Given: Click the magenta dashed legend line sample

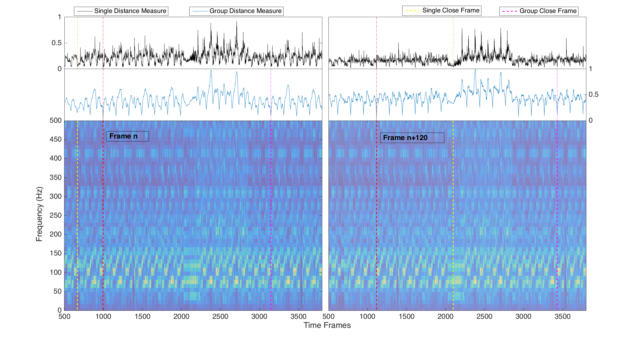Looking at the screenshot, I should tap(510, 11).
